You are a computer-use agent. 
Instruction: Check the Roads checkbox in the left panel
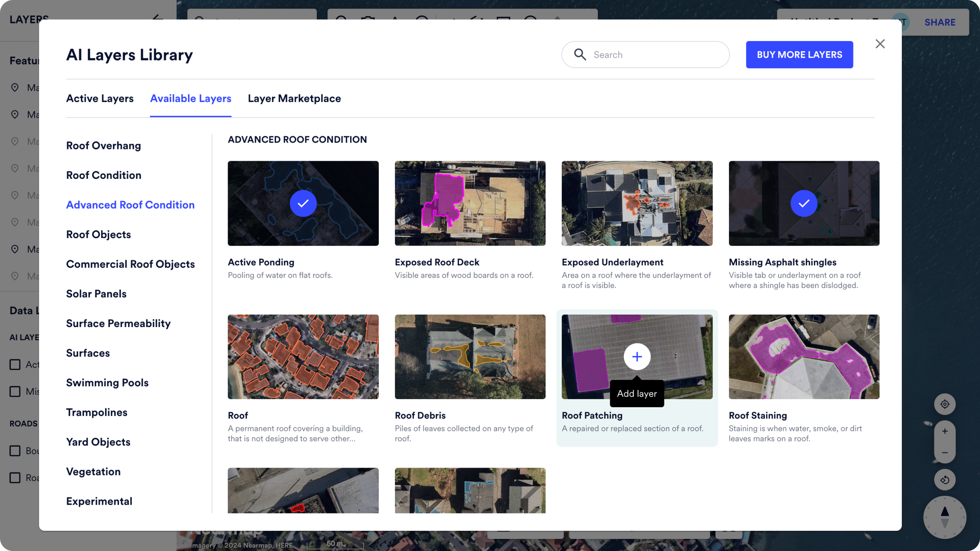[x=15, y=477]
